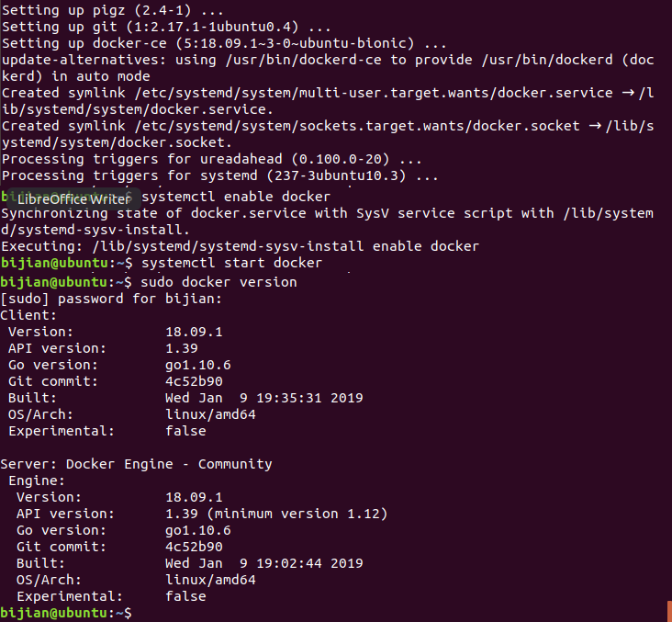672x622 pixels.
Task: Click the server Built date ending 19:02:44 2019
Action: click(x=263, y=563)
